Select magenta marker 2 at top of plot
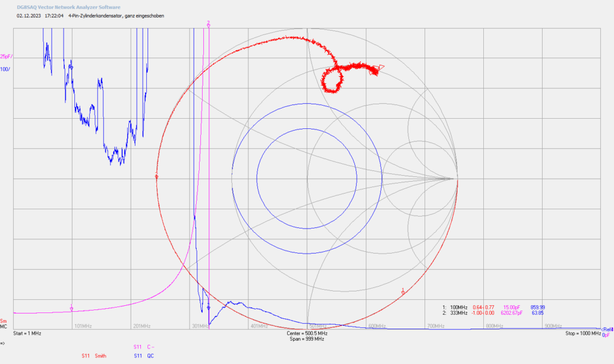Screen dimensions: 614x364 pos(208,25)
